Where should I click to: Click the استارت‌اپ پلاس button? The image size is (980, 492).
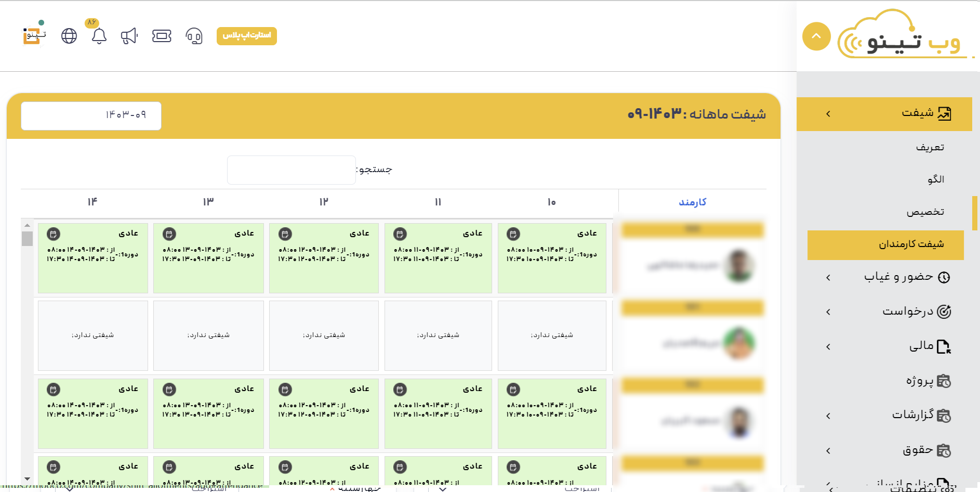(x=247, y=36)
